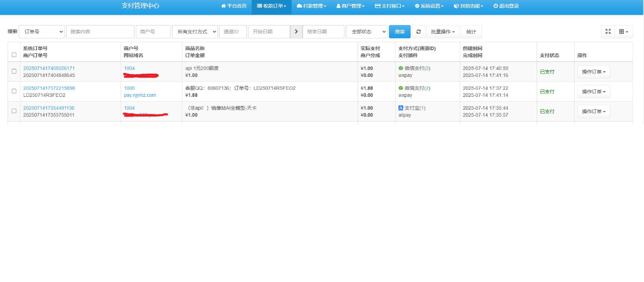644x282 pixels.
Task: Click the fullscreen toggle icon above table
Action: [607, 31]
